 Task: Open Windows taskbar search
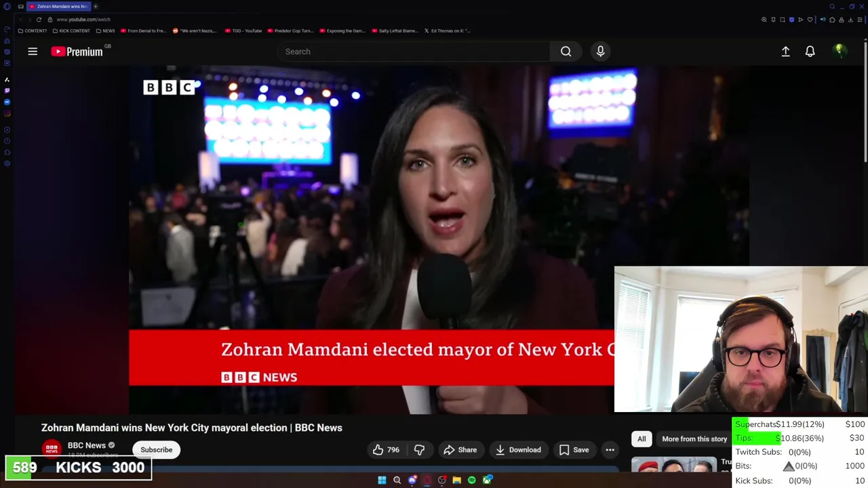point(397,481)
